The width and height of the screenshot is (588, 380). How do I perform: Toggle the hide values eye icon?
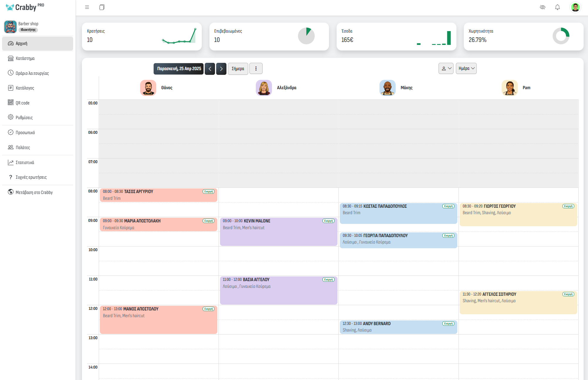[542, 7]
